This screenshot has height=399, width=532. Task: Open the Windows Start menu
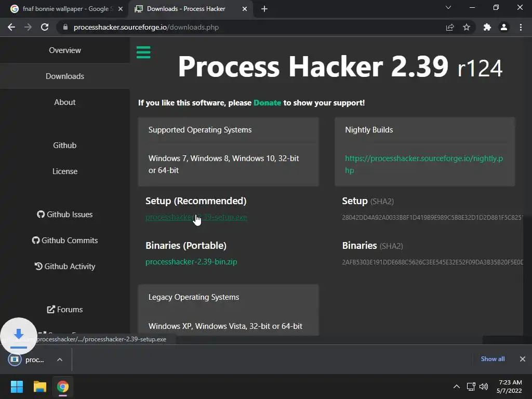[17, 387]
